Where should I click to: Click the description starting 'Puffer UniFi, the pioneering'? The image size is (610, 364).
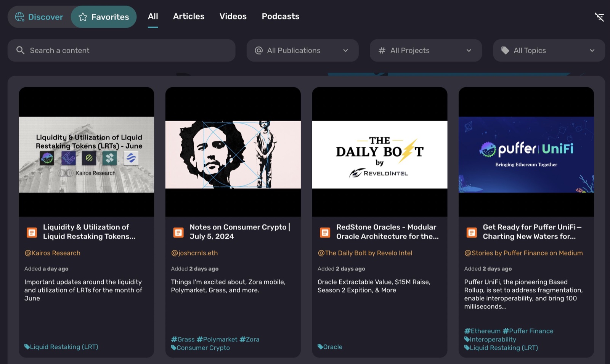click(x=523, y=294)
